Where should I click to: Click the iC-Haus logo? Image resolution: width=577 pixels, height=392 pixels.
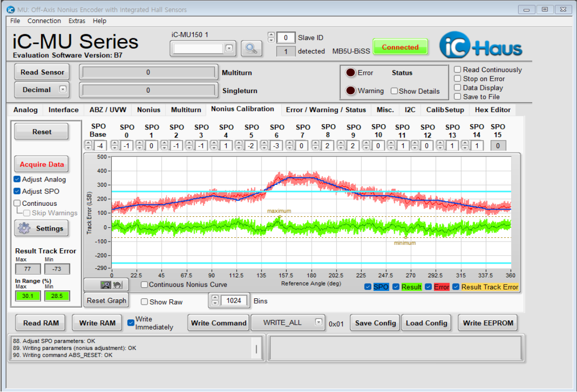pyautogui.click(x=481, y=47)
